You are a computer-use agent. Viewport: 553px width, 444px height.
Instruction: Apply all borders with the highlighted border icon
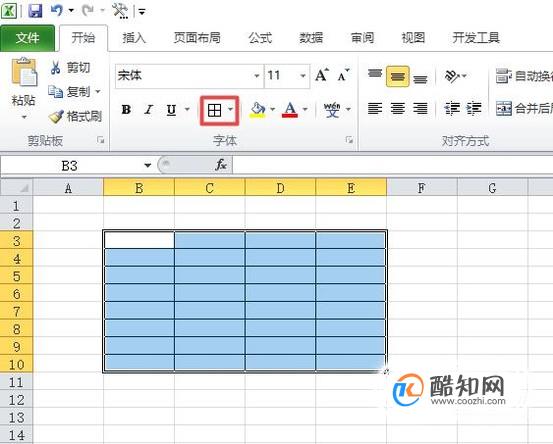point(214,110)
